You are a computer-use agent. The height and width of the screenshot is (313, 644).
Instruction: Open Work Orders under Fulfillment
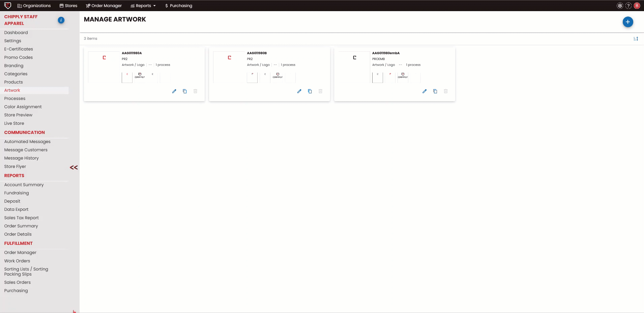(17, 261)
